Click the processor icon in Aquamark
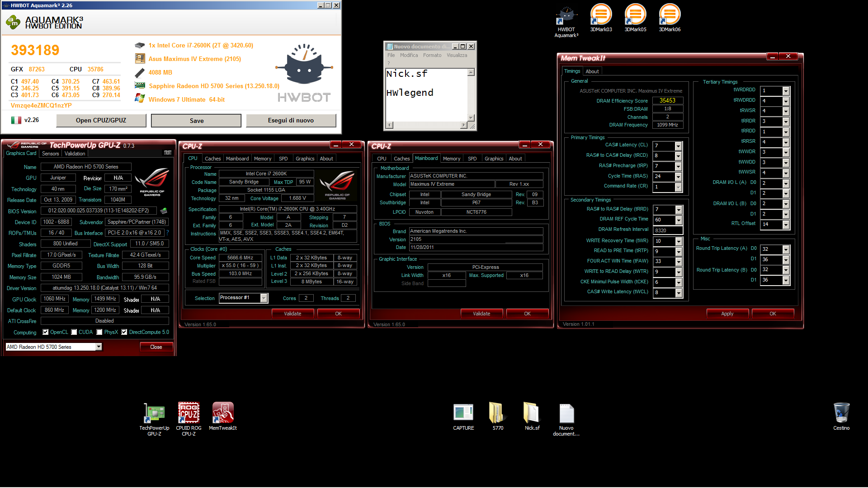The height and width of the screenshot is (488, 868). point(140,45)
